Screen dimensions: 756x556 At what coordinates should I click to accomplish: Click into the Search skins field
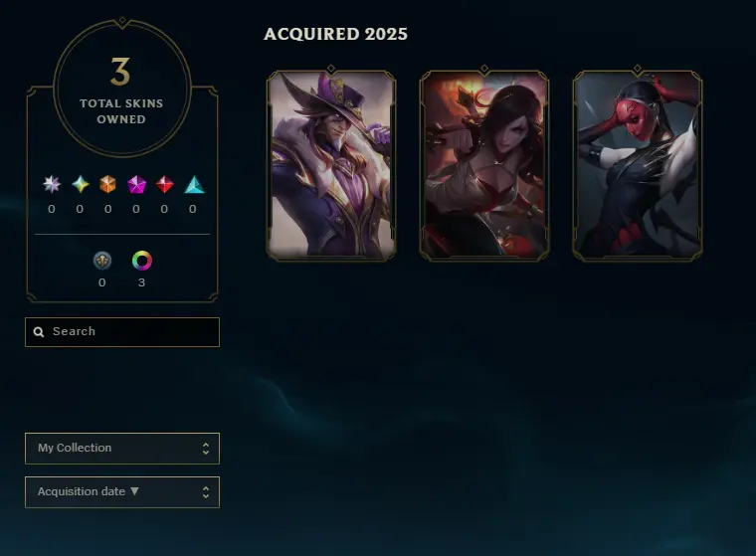pyautogui.click(x=122, y=332)
